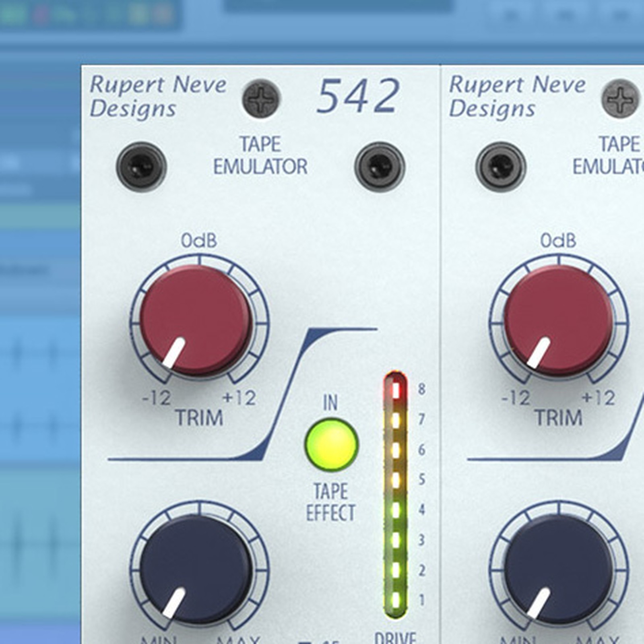Viewport: 644px width, 644px height.
Task: Click the screw head next to 542
Action: [261, 99]
